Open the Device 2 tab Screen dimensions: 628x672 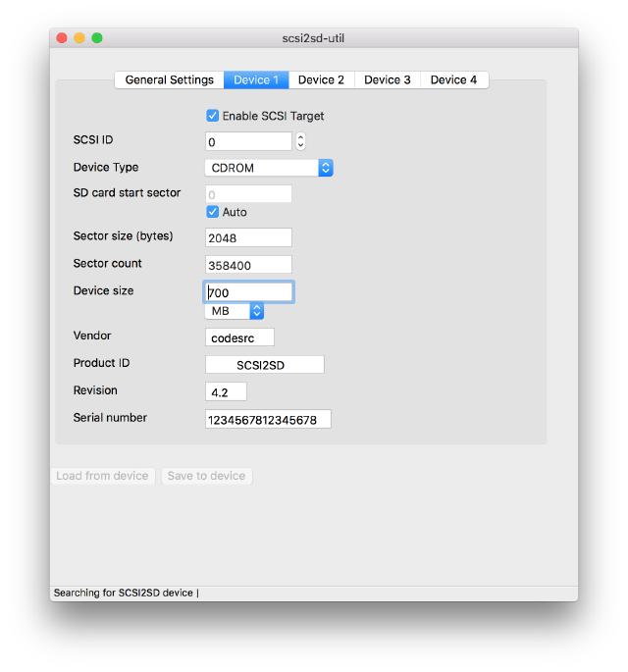[321, 80]
